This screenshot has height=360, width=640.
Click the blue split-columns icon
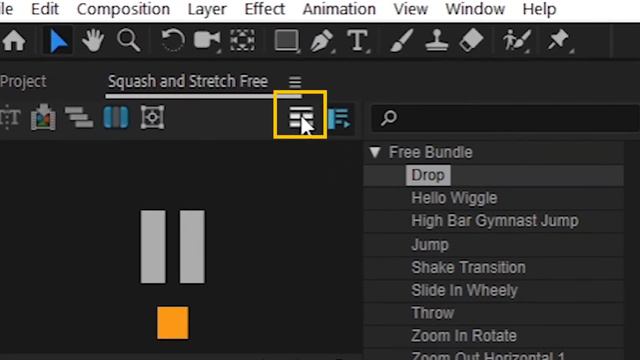(116, 118)
